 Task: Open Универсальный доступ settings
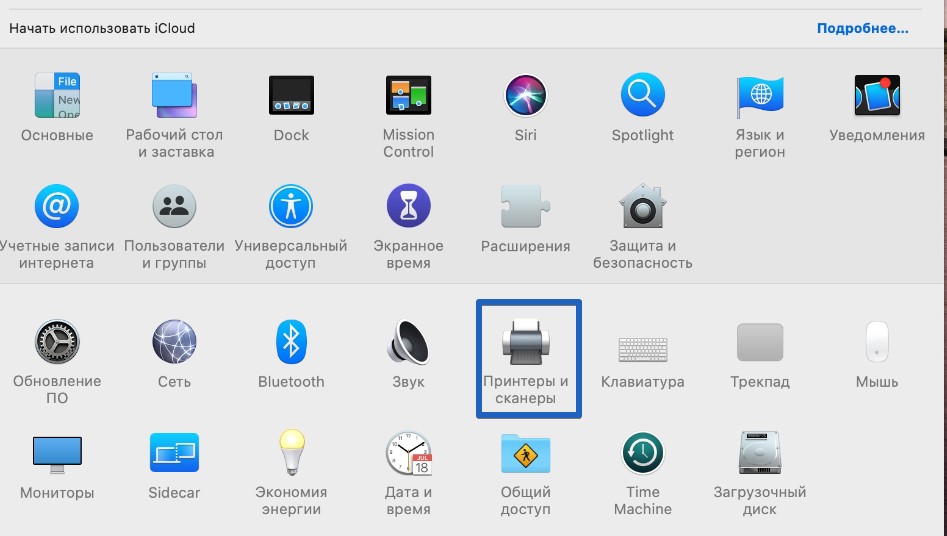[x=291, y=207]
